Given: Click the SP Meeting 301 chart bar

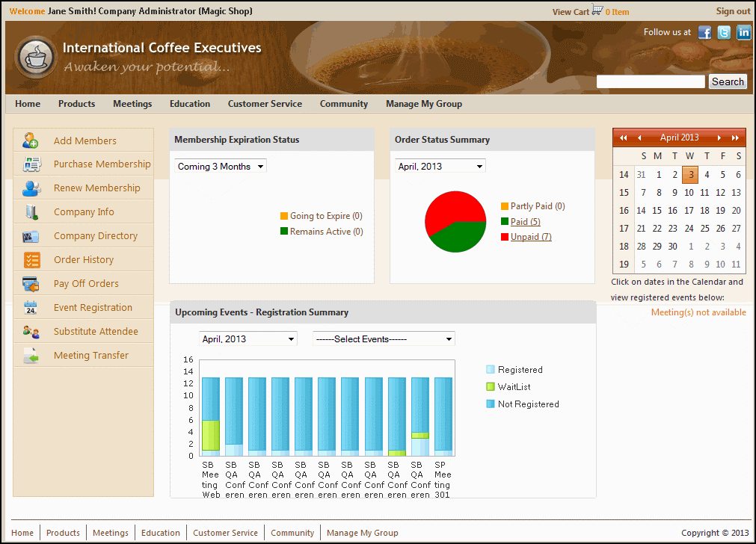Looking at the screenshot, I should [443, 416].
